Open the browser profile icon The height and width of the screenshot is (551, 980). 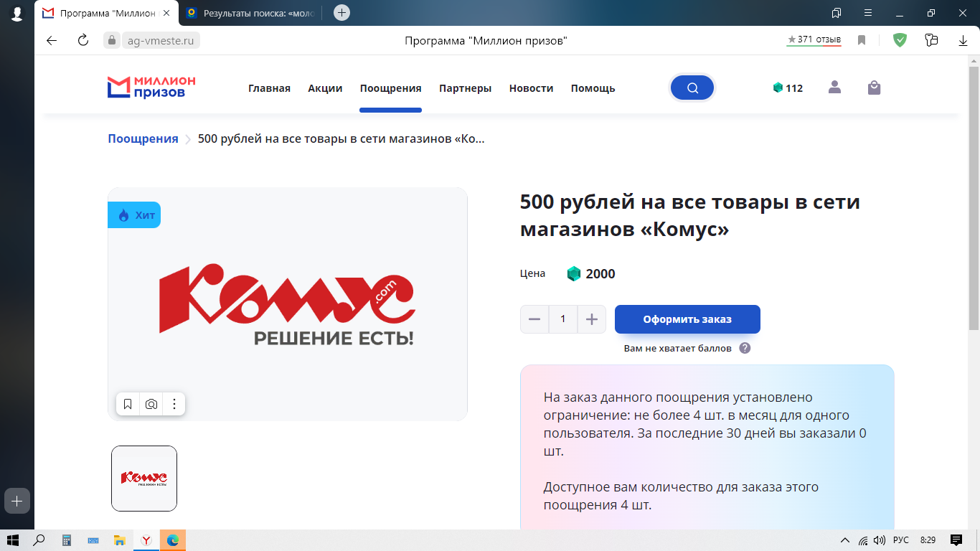click(x=17, y=14)
